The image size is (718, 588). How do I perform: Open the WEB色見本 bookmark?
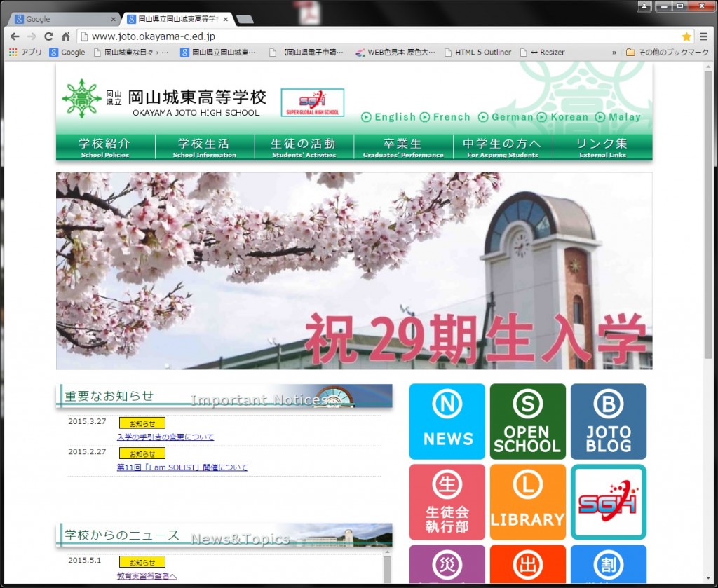tap(395, 53)
